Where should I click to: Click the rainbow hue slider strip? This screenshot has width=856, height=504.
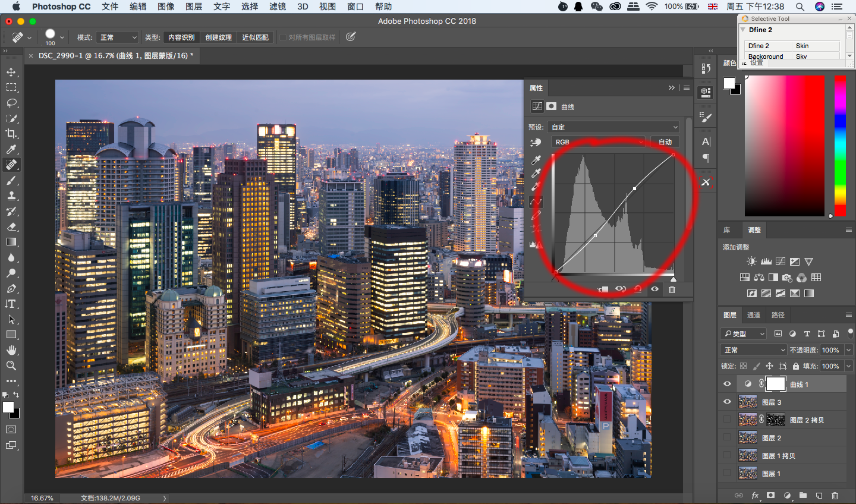coord(840,146)
